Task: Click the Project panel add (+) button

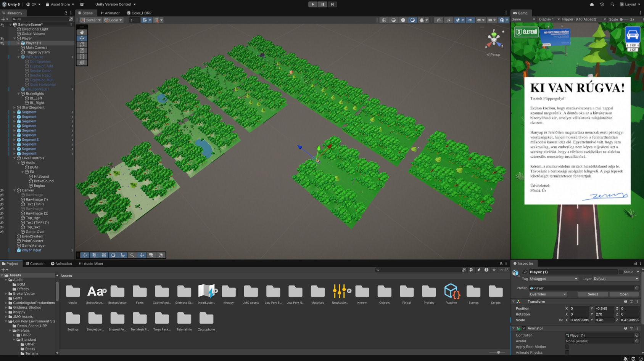Action: [x=4, y=270]
